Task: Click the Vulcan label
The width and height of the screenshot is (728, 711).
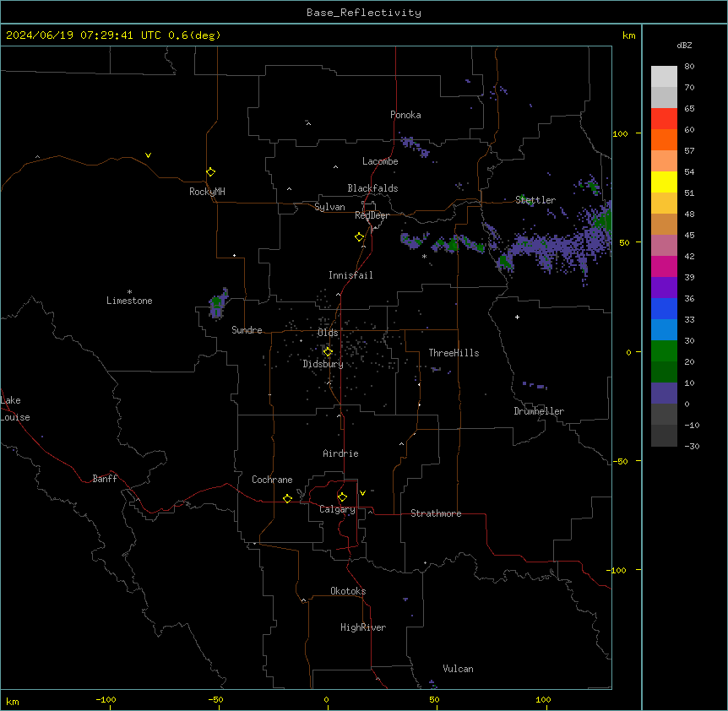Action: [x=458, y=669]
